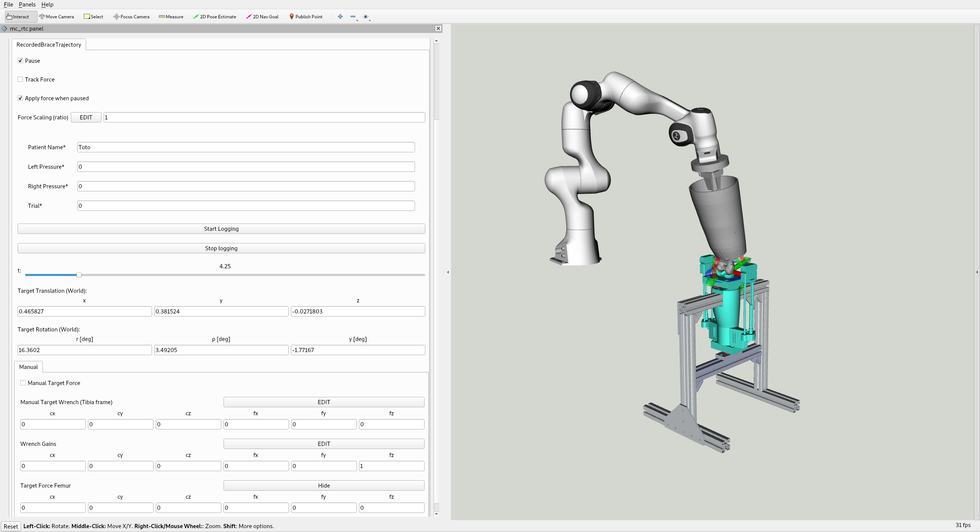Activate the Focus Camera tool
Viewport: 980px width, 532px height.
131,16
